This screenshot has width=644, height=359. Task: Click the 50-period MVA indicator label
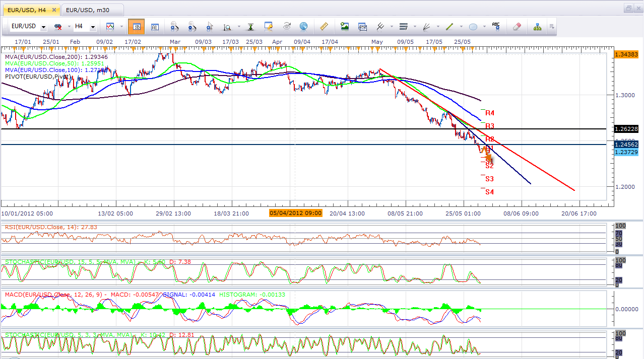coord(54,63)
